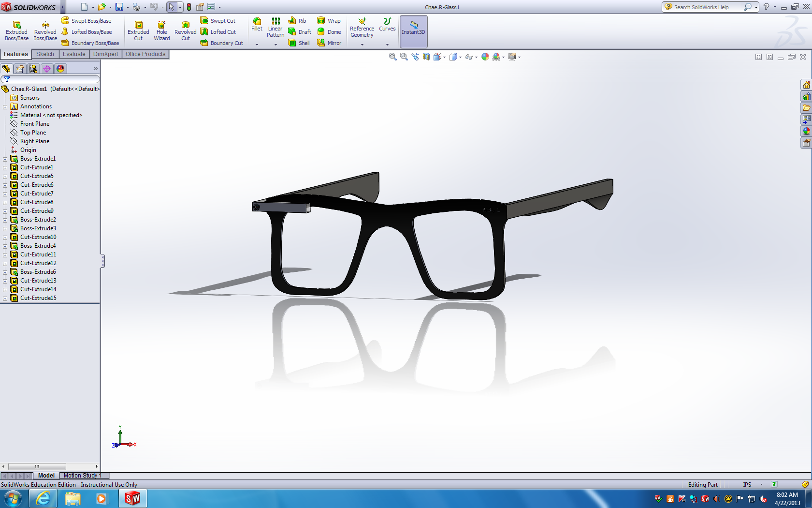Image resolution: width=812 pixels, height=508 pixels.
Task: Choose Lofted Boss/Base feature
Action: coord(87,32)
